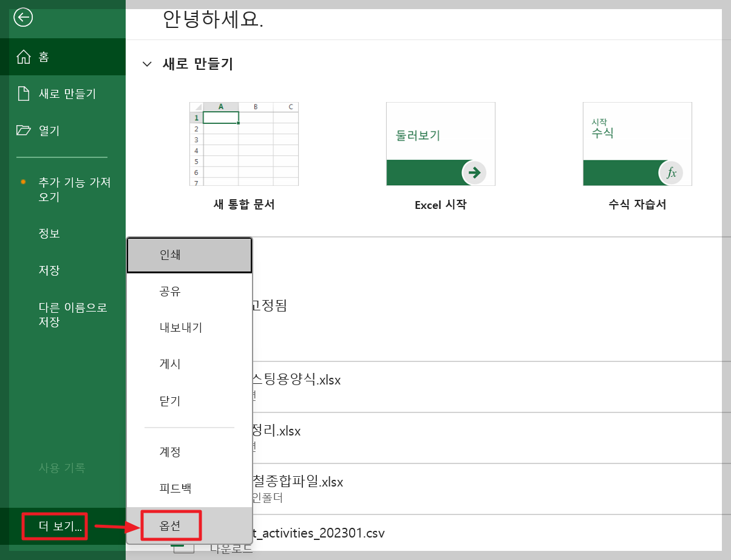
Task: Click the 새로 만들기 document icon in sidebar
Action: click(x=24, y=94)
